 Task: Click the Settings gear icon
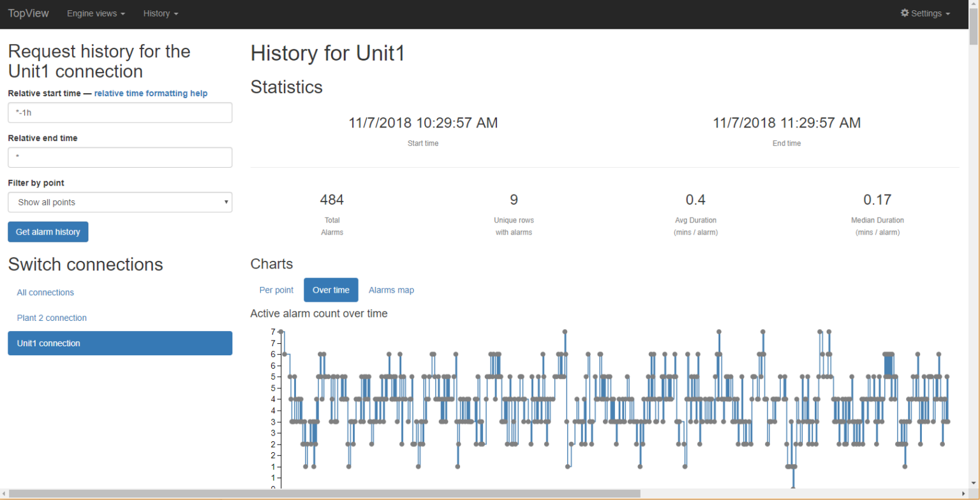(904, 13)
